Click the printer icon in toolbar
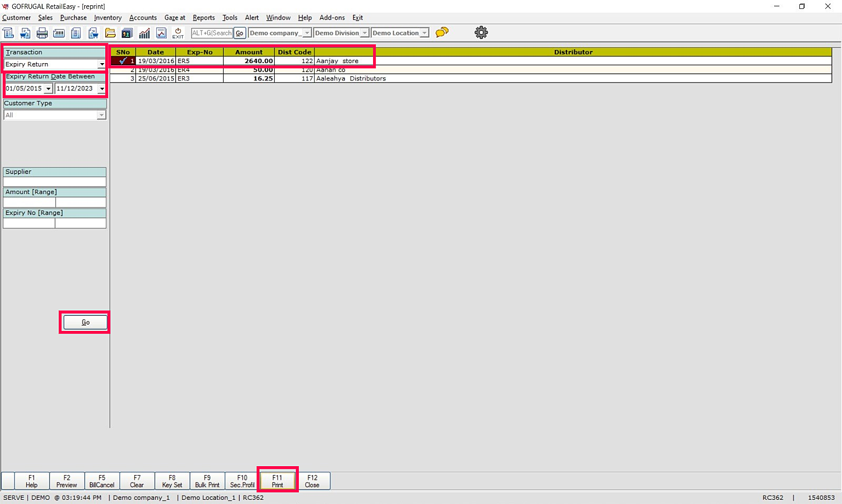 pyautogui.click(x=42, y=33)
